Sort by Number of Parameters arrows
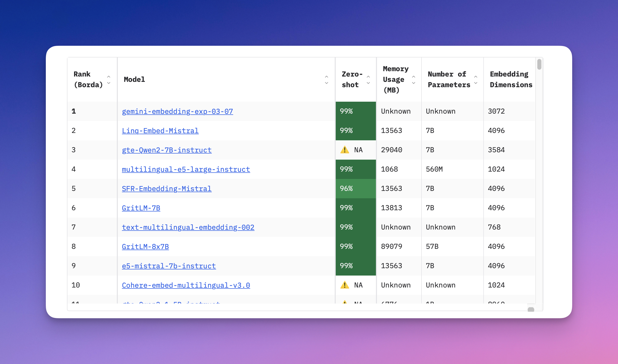Image resolution: width=618 pixels, height=364 pixels. tap(476, 80)
